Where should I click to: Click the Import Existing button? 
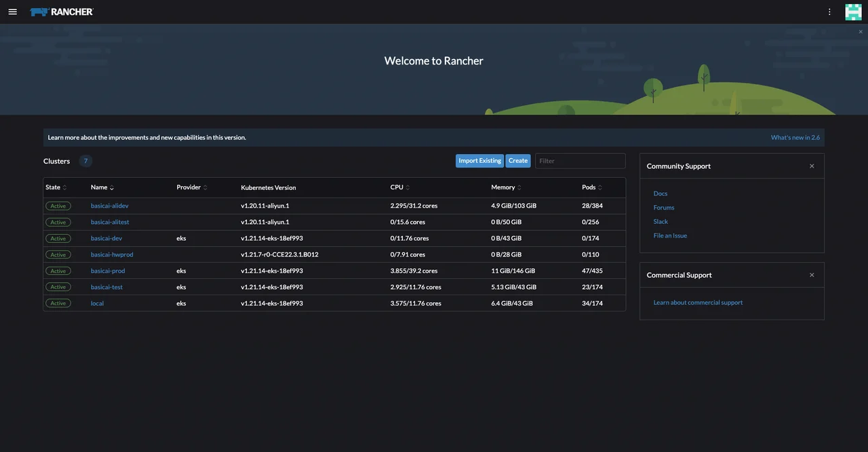click(x=479, y=161)
